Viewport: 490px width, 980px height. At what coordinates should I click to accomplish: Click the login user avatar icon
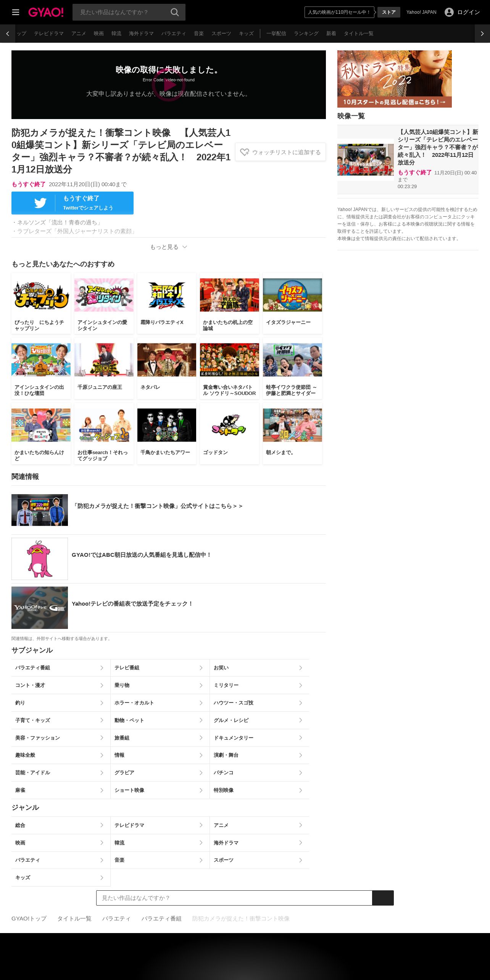tap(449, 12)
